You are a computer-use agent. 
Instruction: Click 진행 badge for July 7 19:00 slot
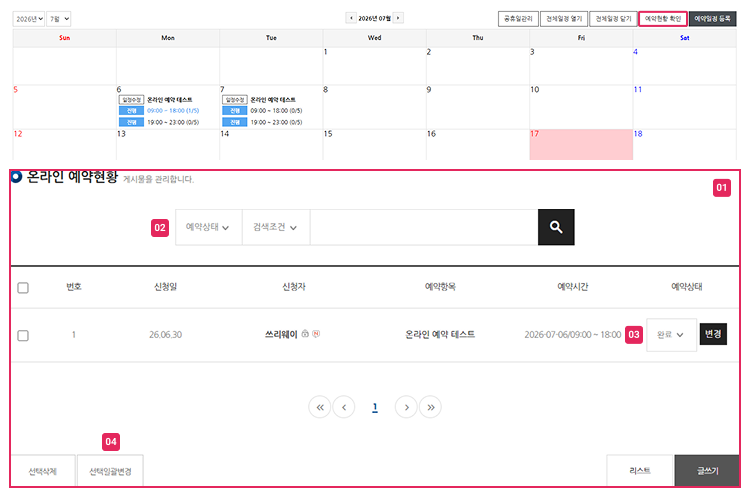[235, 122]
